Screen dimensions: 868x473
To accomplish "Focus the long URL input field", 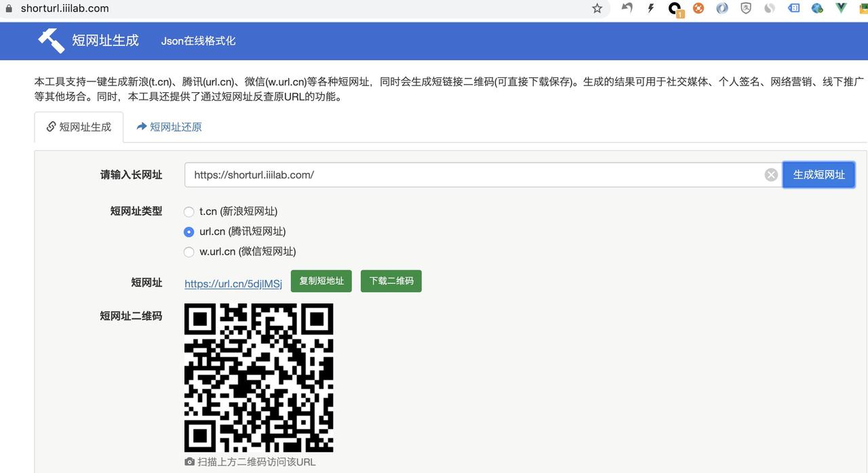I will pos(483,175).
